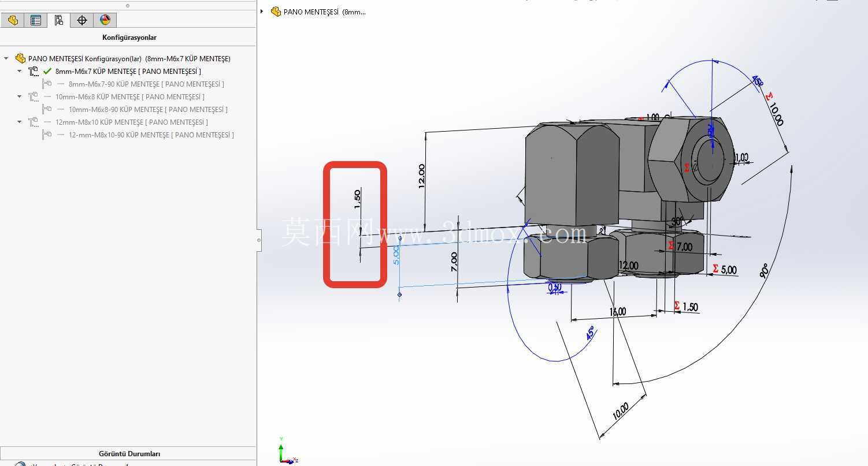Open the FeatureManager design tree tab
Image resolution: width=868 pixels, height=466 pixels.
tap(13, 20)
